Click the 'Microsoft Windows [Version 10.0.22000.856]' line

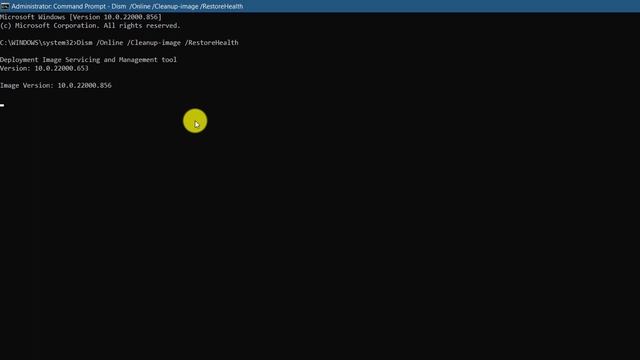[x=81, y=17]
